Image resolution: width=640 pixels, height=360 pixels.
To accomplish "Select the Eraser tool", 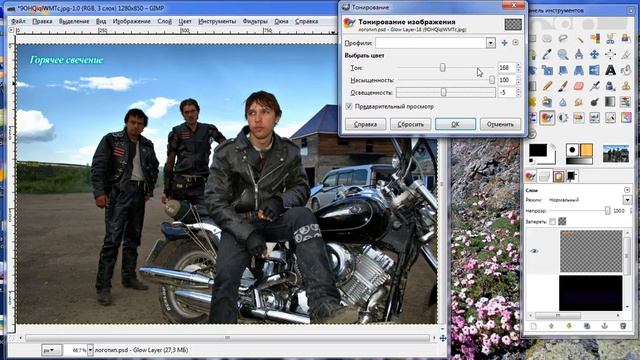I will point(579,86).
